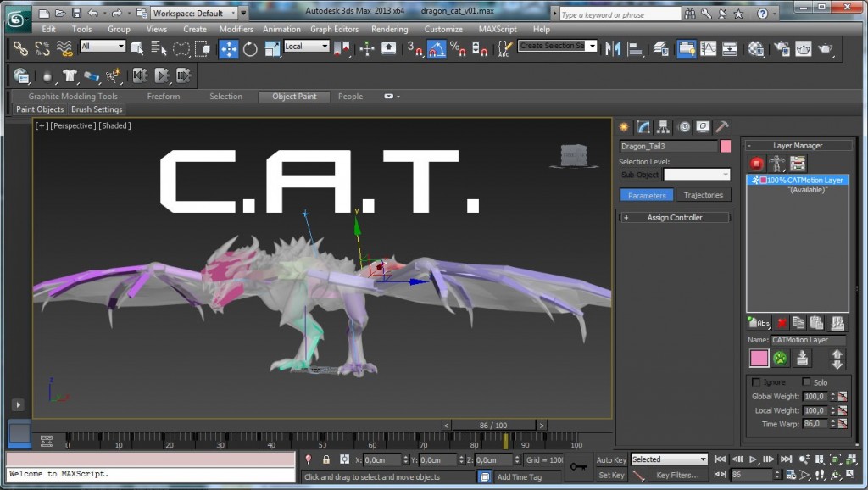Click the Brush Settings panel button
The image size is (868, 490).
(x=97, y=109)
